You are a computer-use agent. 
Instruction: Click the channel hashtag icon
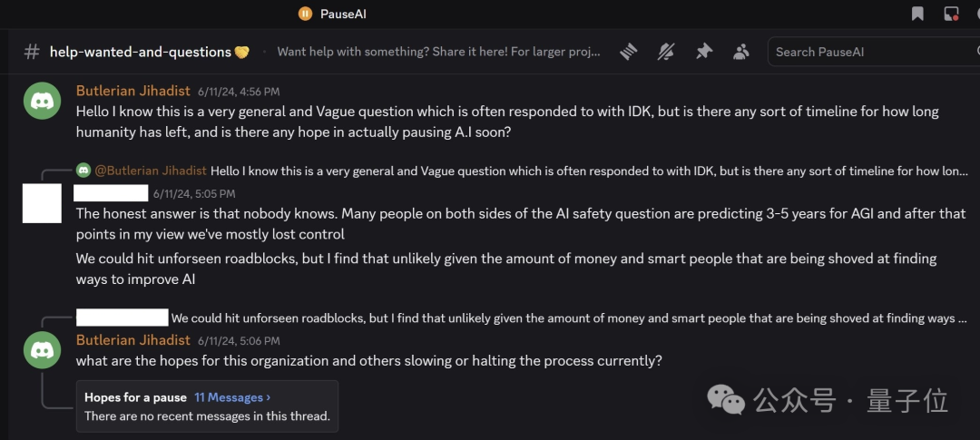[x=32, y=52]
